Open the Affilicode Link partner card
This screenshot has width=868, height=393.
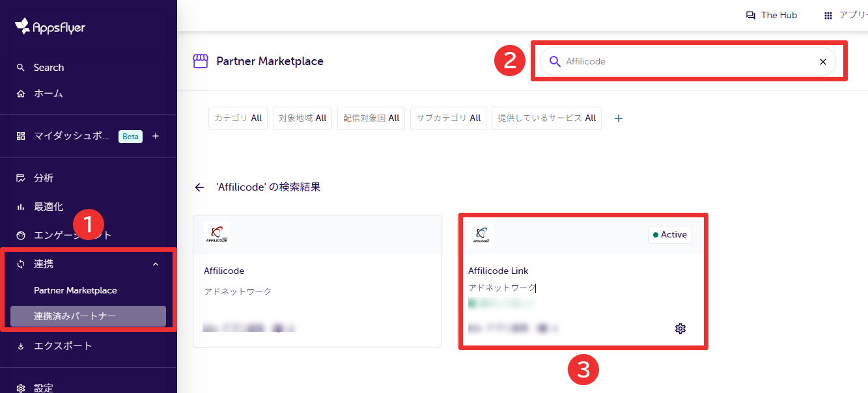click(x=583, y=281)
